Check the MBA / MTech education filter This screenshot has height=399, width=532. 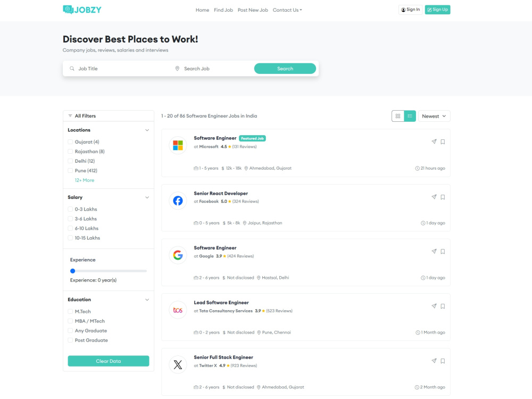70,321
